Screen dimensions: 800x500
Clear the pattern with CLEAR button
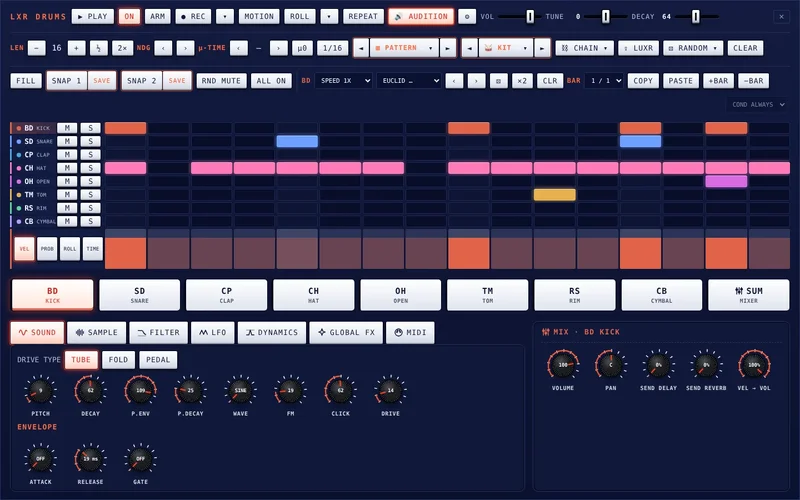point(745,48)
